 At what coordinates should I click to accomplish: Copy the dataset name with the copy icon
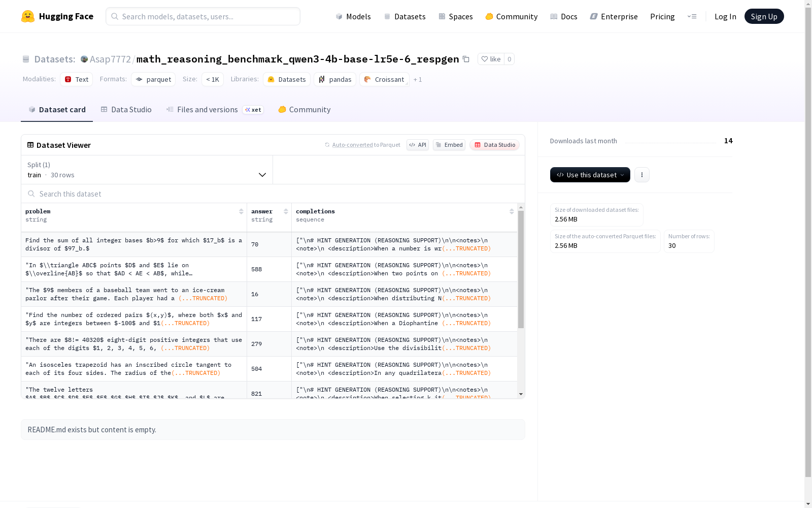pyautogui.click(x=466, y=59)
